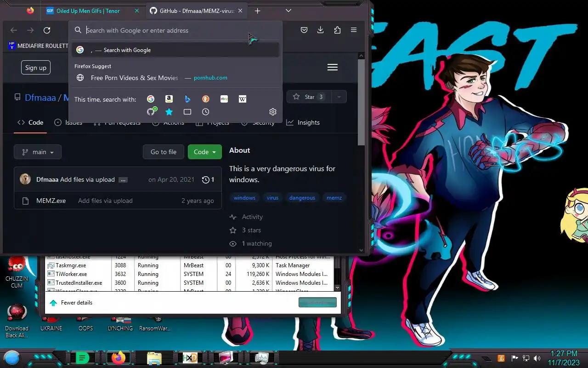Search history via the clock icon
The height and width of the screenshot is (368, 588).
click(x=206, y=112)
